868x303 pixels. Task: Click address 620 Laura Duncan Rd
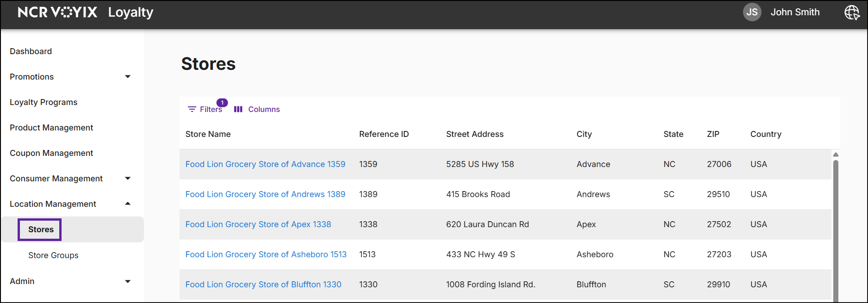pos(487,224)
